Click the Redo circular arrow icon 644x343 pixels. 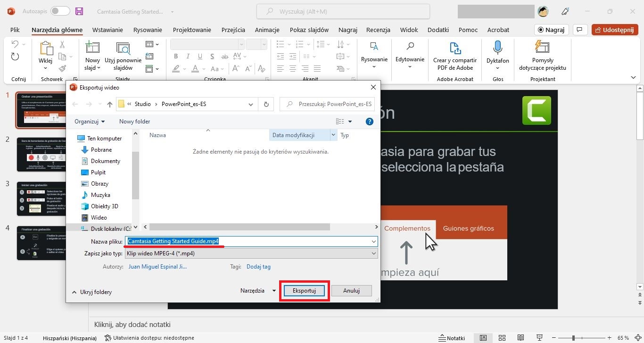tap(15, 57)
